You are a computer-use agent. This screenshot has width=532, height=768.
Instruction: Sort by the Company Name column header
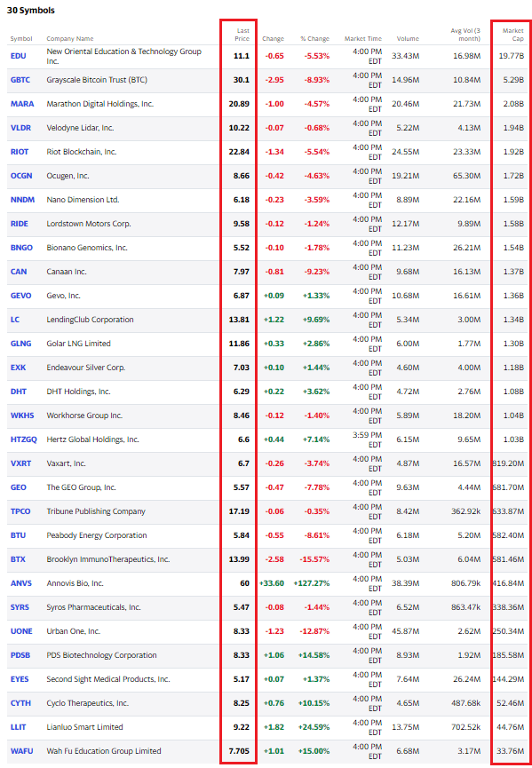click(x=70, y=39)
